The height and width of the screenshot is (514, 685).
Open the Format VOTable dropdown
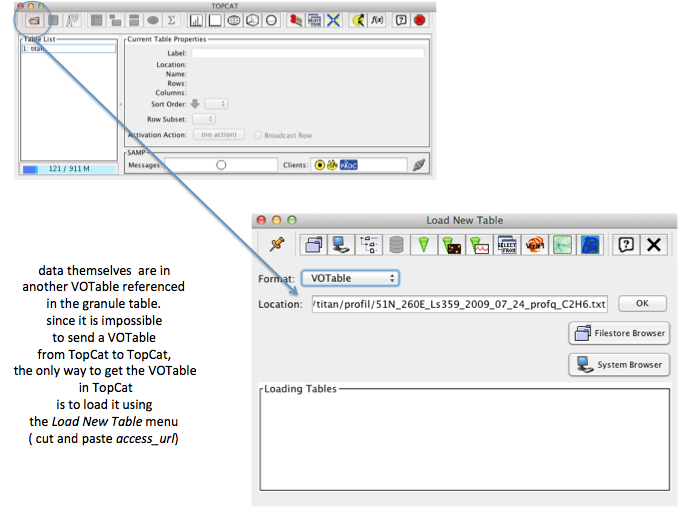[x=350, y=278]
